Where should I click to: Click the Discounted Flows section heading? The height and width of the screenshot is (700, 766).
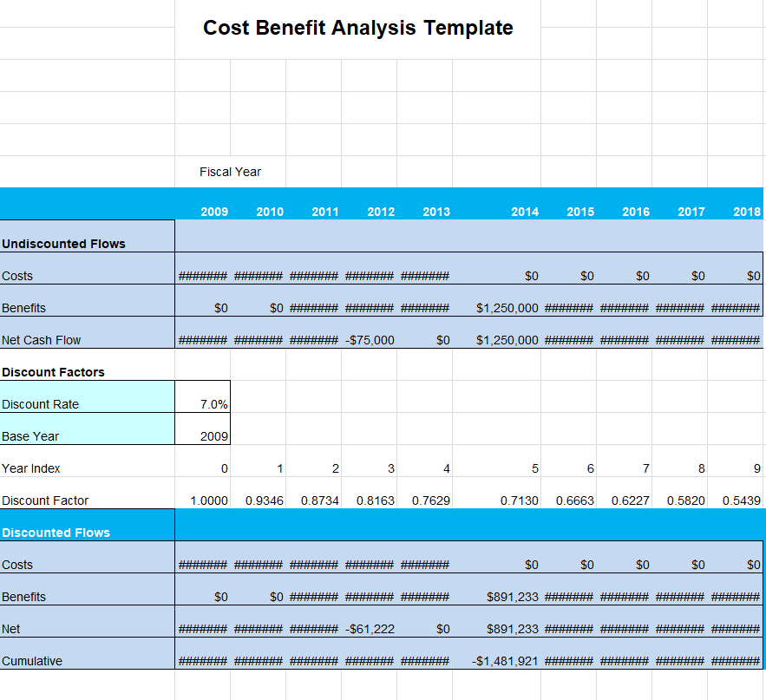(56, 533)
